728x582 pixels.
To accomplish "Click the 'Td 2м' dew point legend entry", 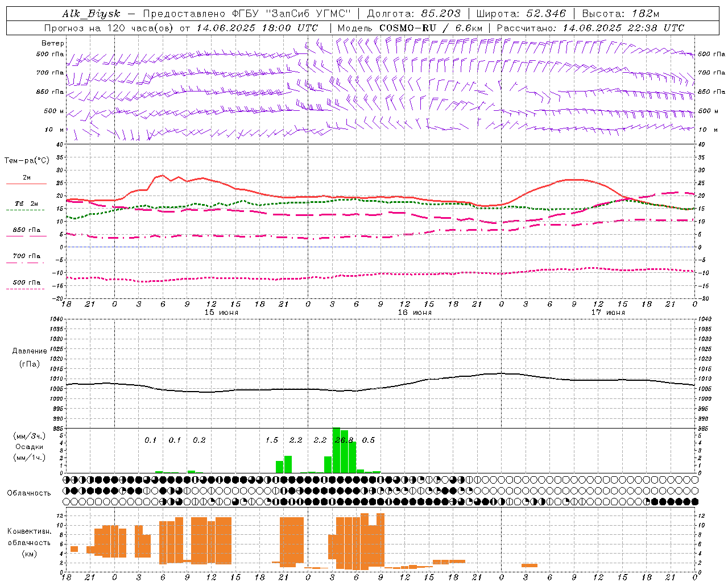I will (x=26, y=203).
